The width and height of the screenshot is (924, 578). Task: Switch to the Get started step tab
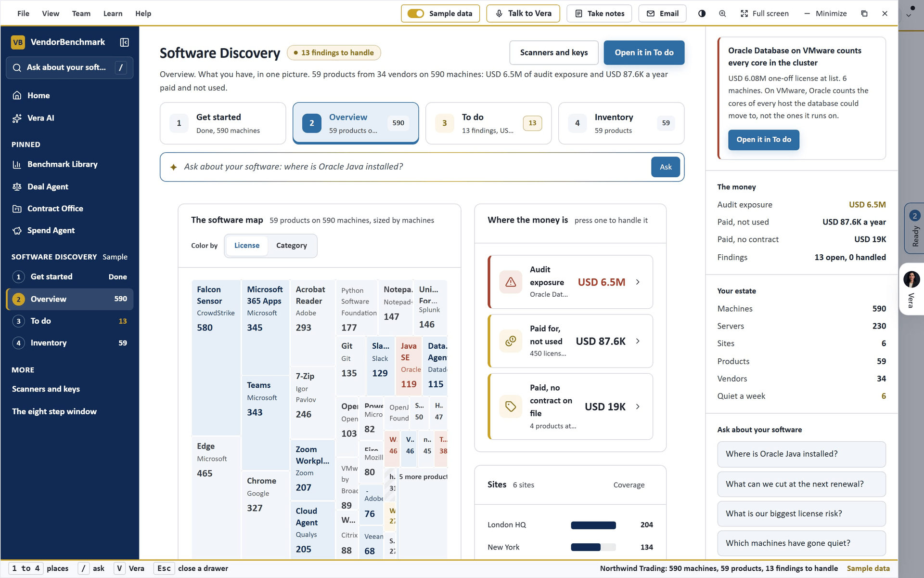coord(223,123)
